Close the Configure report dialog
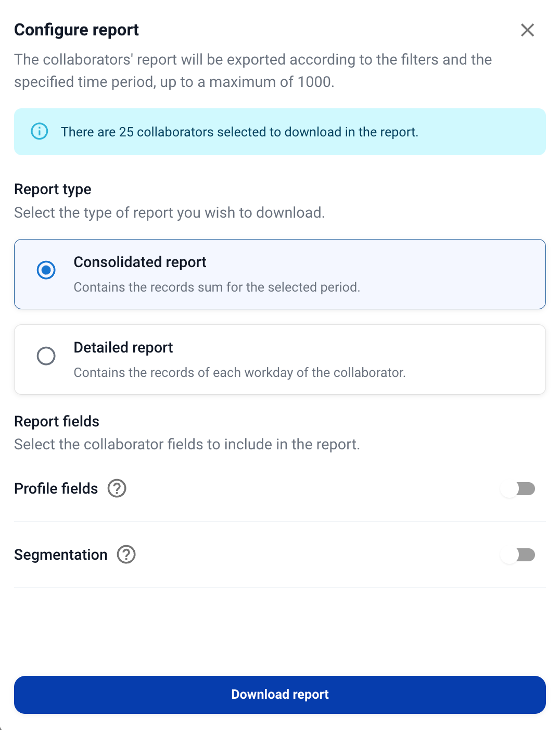560x730 pixels. [527, 30]
